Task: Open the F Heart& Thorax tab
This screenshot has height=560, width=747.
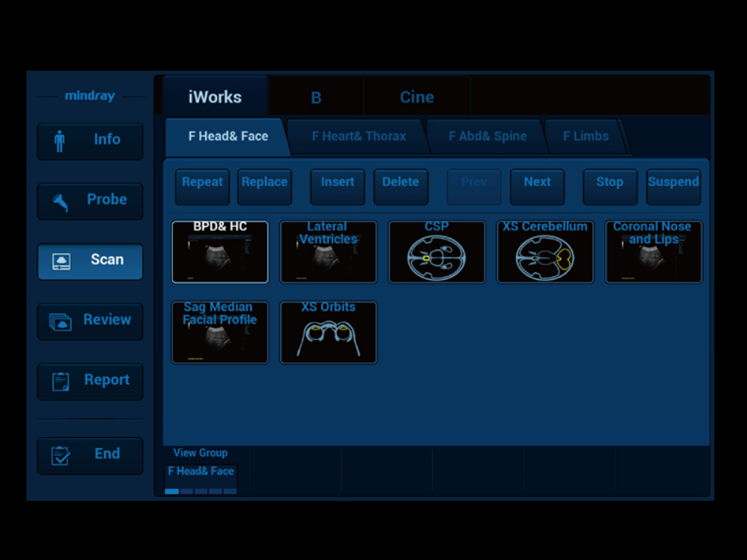Action: coord(358,137)
